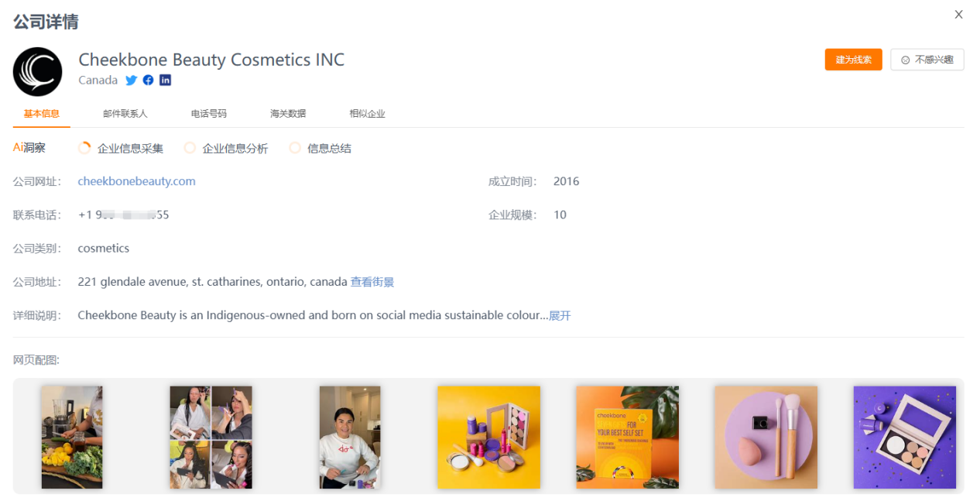Select the 企业信息采集 step indicator
The height and width of the screenshot is (501, 980).
122,148
